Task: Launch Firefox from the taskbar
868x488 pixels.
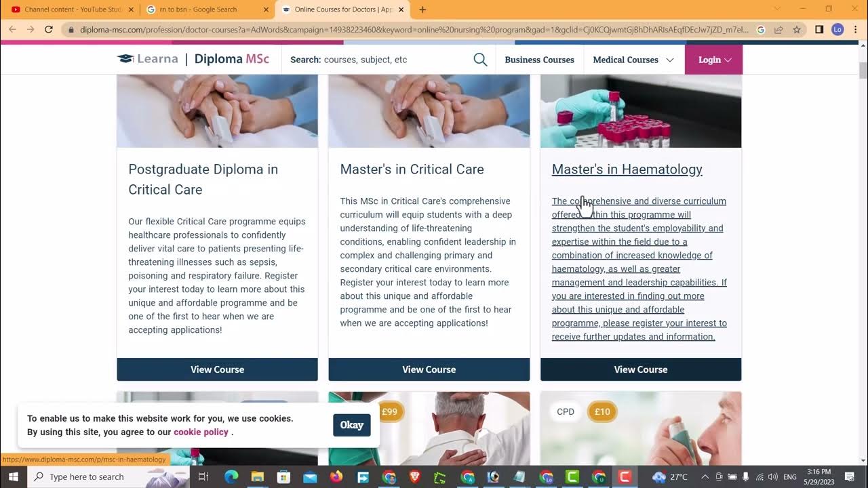Action: point(336,476)
